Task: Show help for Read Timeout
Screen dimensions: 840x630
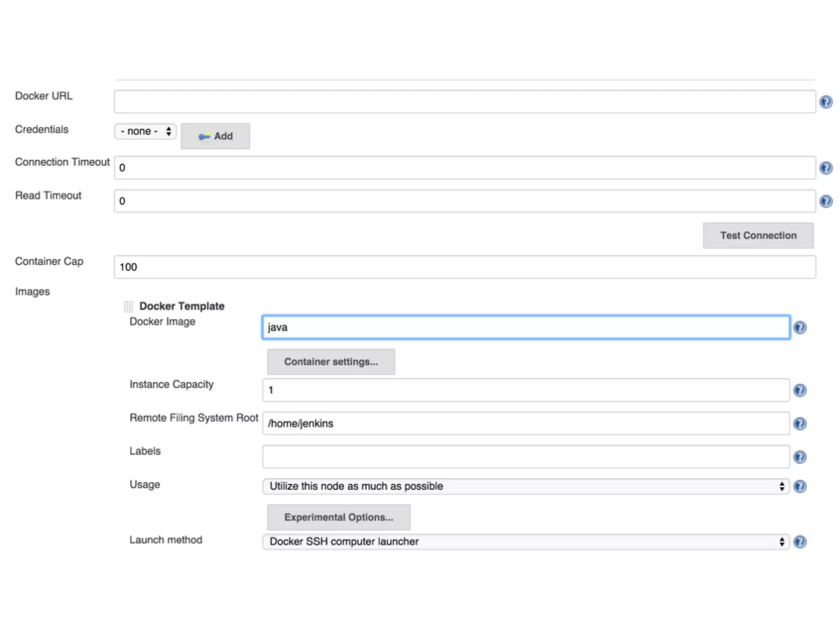Action: coord(826,201)
